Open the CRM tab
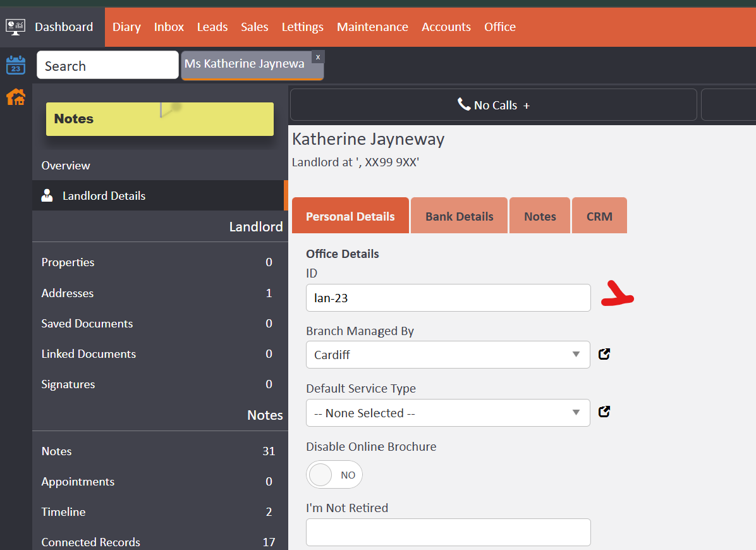Image resolution: width=756 pixels, height=550 pixels. click(599, 216)
